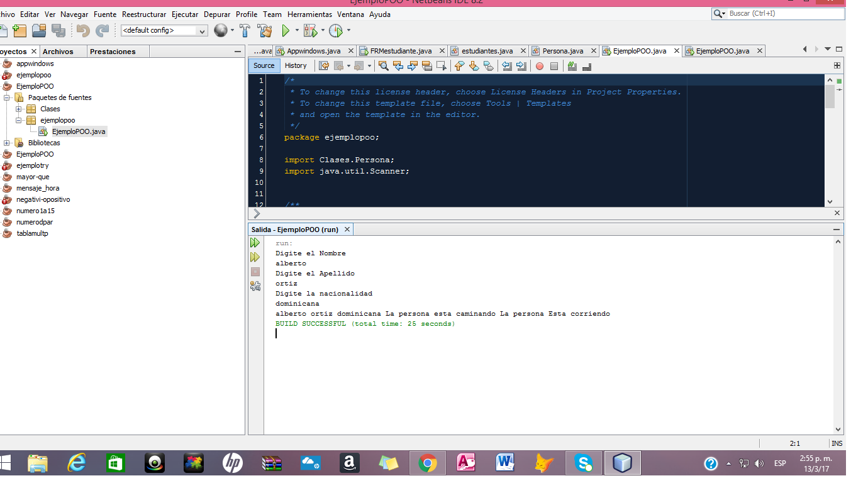Click the New Project icon in toolbar

pyautogui.click(x=19, y=30)
